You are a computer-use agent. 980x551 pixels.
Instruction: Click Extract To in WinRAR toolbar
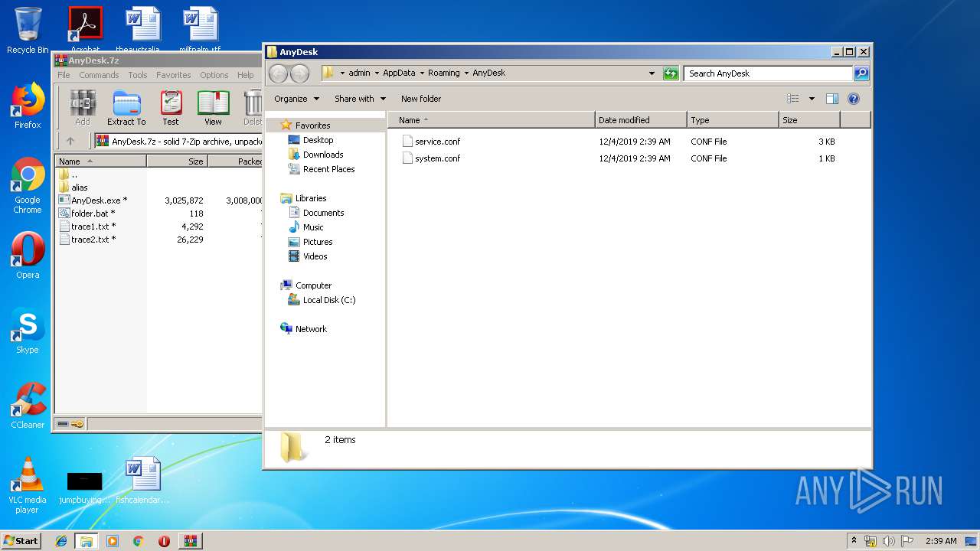(126, 108)
